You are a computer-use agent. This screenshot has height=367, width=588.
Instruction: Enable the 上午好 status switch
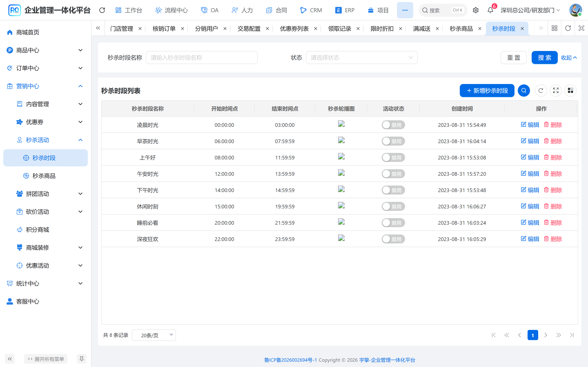(x=393, y=158)
